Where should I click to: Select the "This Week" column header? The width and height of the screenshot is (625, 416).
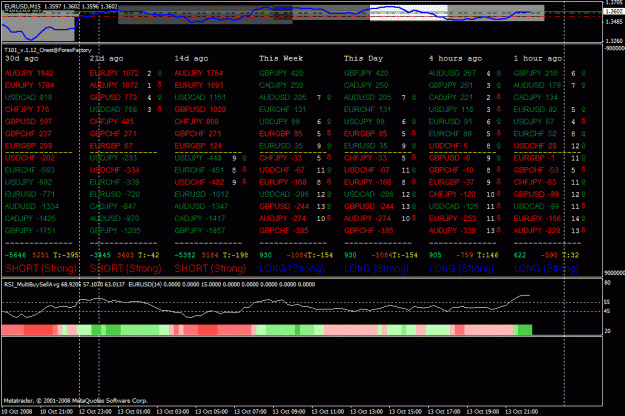point(281,58)
